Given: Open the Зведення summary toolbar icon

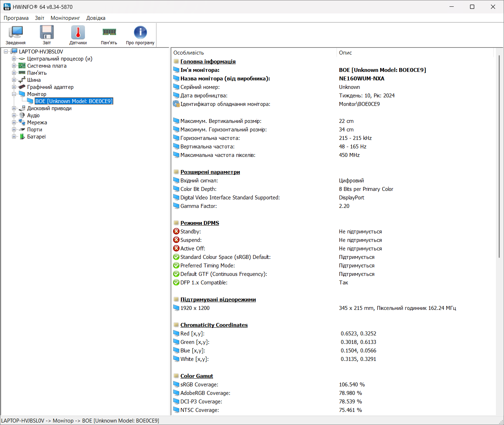Looking at the screenshot, I should tap(16, 35).
